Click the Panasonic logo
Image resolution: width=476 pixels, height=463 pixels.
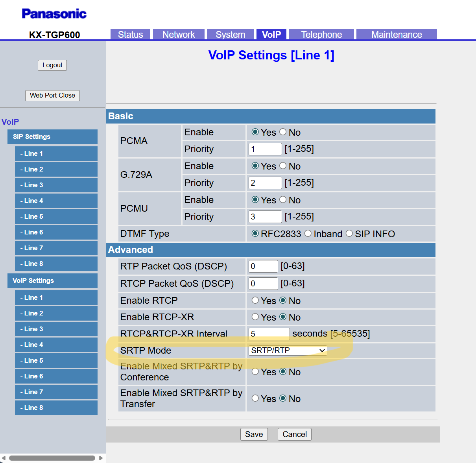point(54,14)
